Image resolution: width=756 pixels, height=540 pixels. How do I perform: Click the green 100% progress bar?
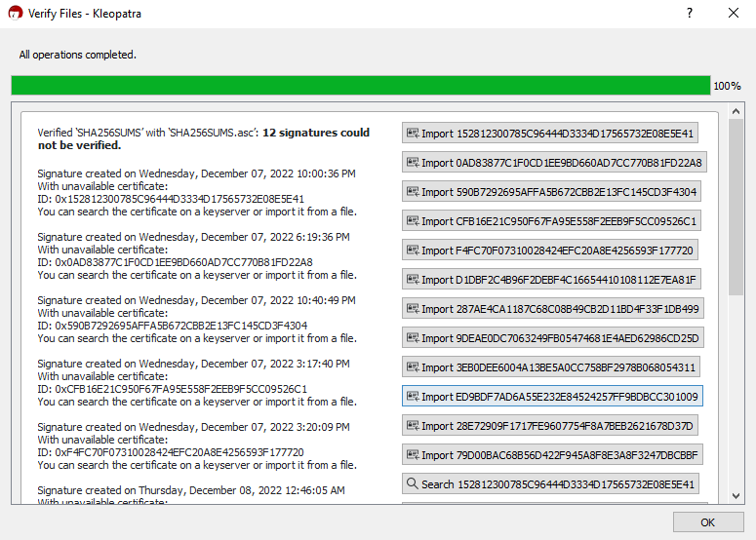(x=361, y=85)
